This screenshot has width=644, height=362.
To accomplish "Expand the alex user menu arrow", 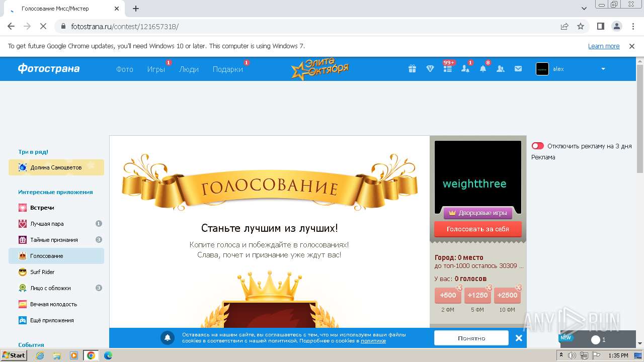I will (x=603, y=69).
